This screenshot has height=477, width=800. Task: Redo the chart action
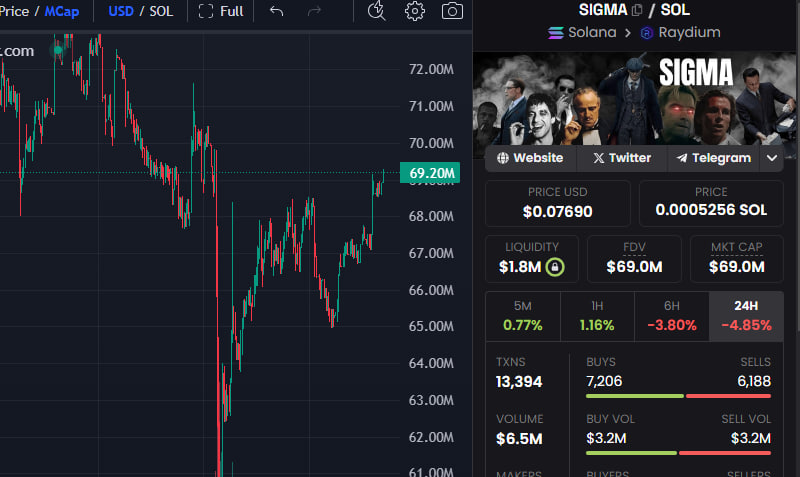(x=314, y=11)
